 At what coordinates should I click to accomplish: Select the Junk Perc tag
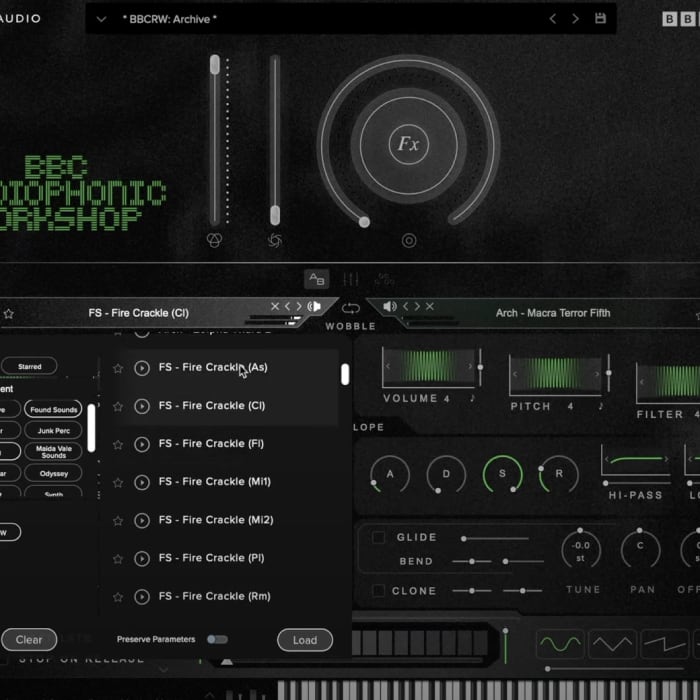(x=54, y=431)
